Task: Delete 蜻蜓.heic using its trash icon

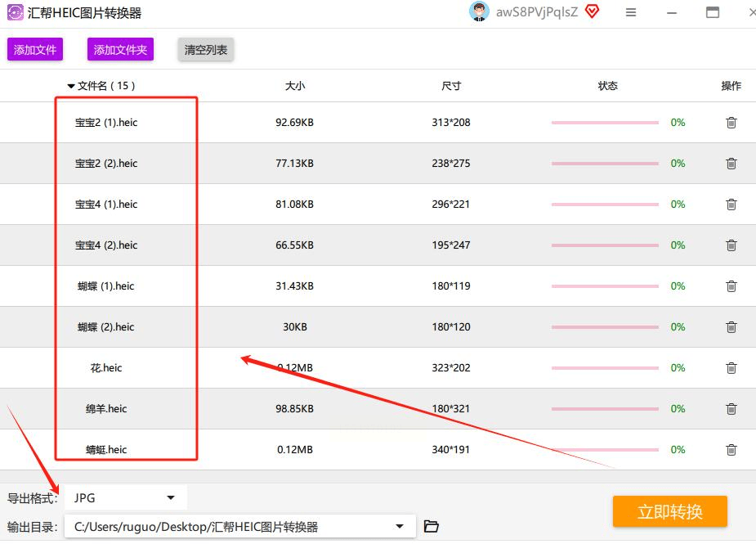Action: tap(731, 449)
